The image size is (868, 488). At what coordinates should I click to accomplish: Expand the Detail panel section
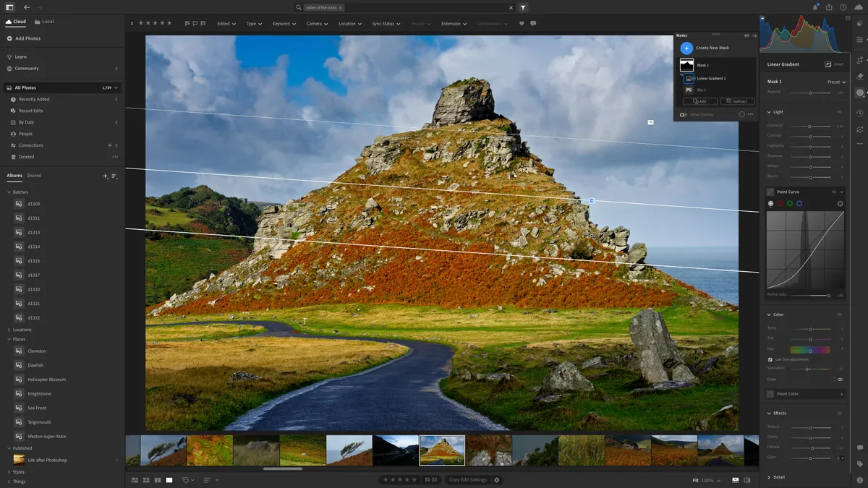pos(778,476)
